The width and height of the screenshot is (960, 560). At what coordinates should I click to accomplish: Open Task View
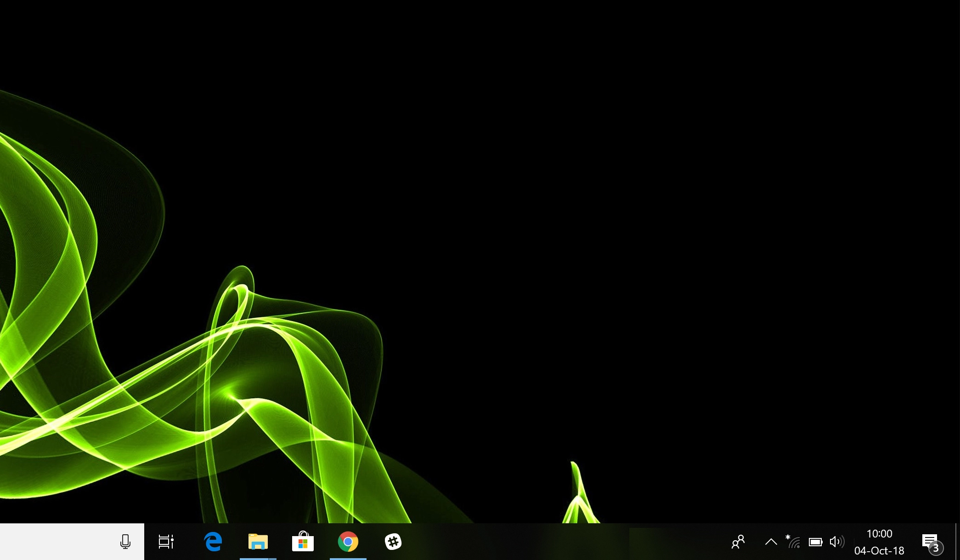[166, 542]
